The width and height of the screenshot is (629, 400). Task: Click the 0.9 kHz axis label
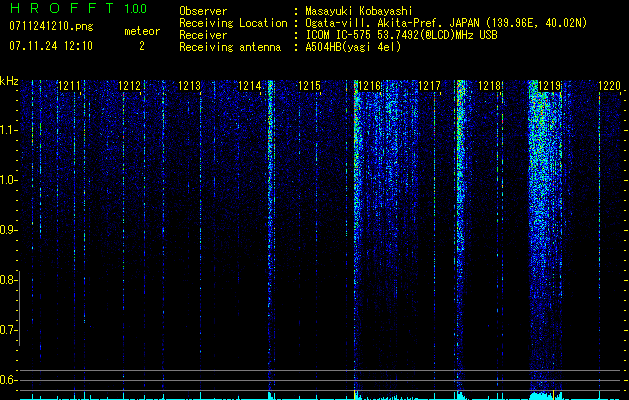8,230
